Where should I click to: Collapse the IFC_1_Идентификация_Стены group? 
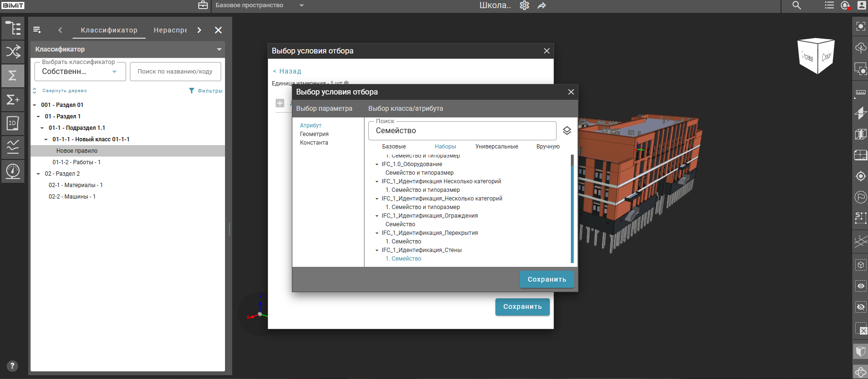377,250
